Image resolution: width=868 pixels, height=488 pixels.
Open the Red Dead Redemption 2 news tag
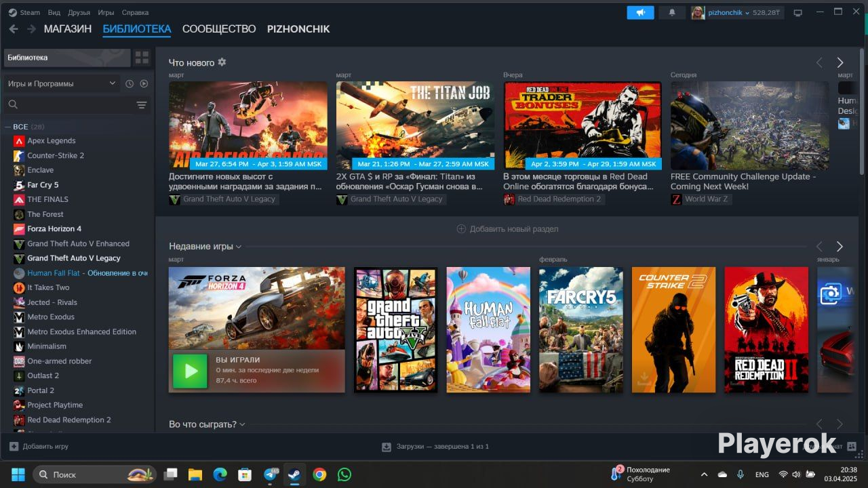point(553,199)
